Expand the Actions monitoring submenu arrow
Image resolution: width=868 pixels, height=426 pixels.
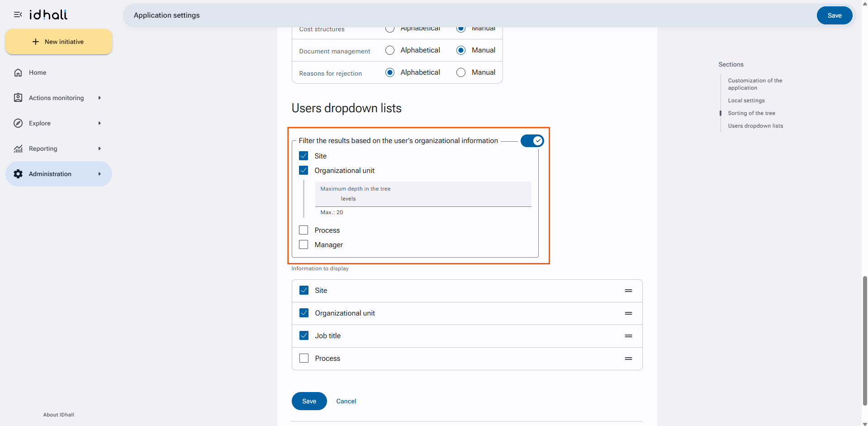[100, 98]
